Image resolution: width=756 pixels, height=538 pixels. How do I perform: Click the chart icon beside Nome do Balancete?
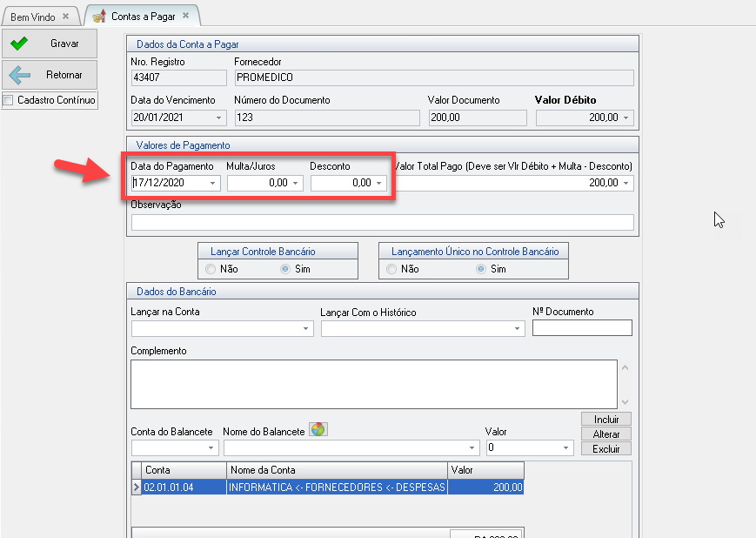pyautogui.click(x=318, y=430)
